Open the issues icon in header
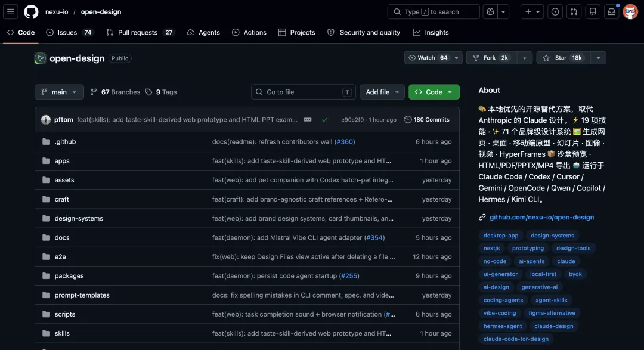This screenshot has width=644, height=350. 555,11
